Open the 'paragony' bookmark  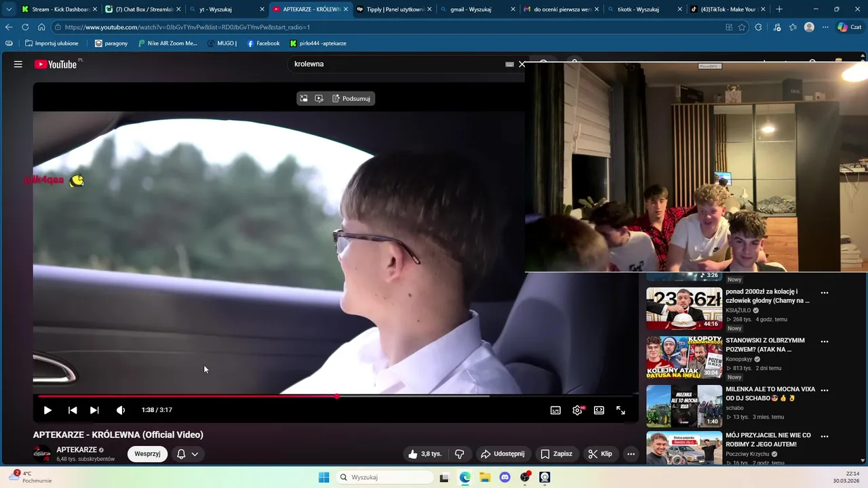point(111,43)
